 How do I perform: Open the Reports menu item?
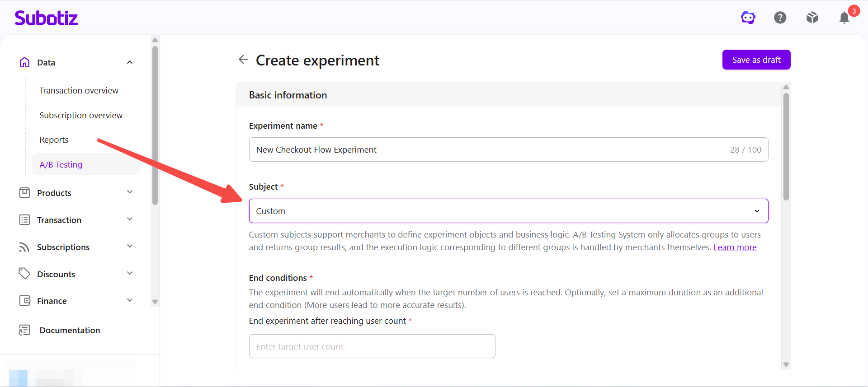pyautogui.click(x=54, y=140)
